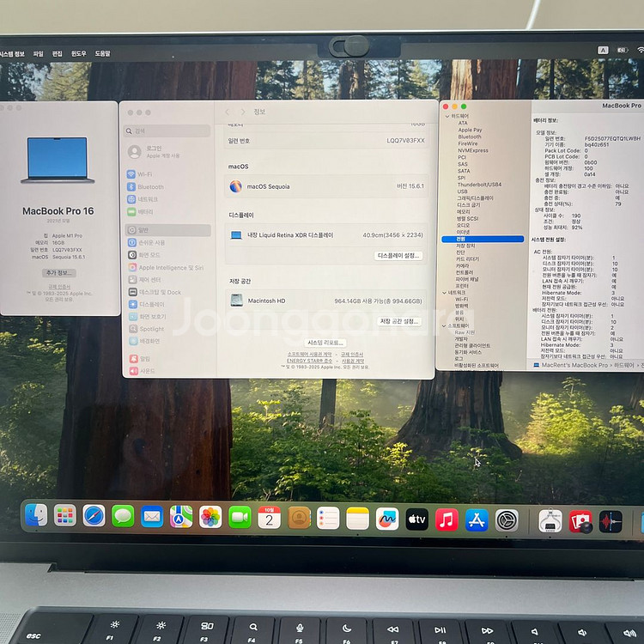This screenshot has width=644, height=644.
Task: Launch Messages from the Dock
Action: [x=123, y=516]
